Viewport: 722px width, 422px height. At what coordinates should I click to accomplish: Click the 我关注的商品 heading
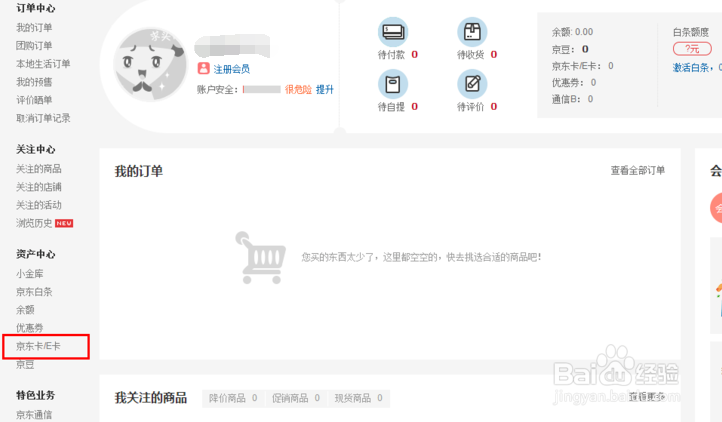[x=151, y=398]
